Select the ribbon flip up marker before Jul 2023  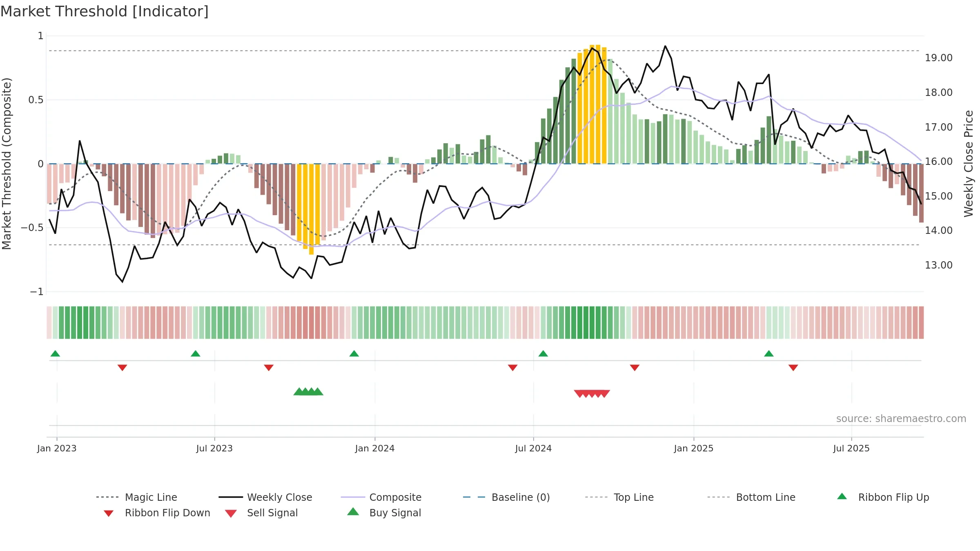(x=196, y=353)
